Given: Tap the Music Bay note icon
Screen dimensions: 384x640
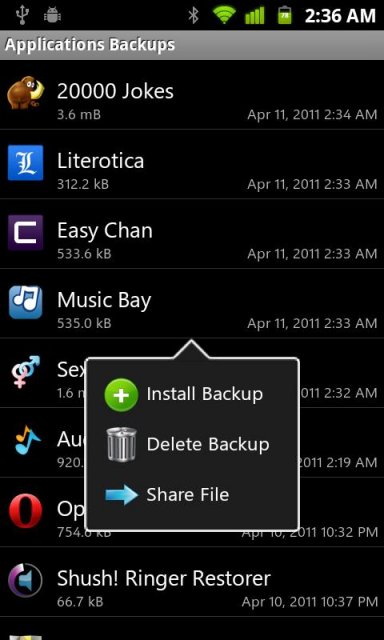Looking at the screenshot, I should point(25,302).
